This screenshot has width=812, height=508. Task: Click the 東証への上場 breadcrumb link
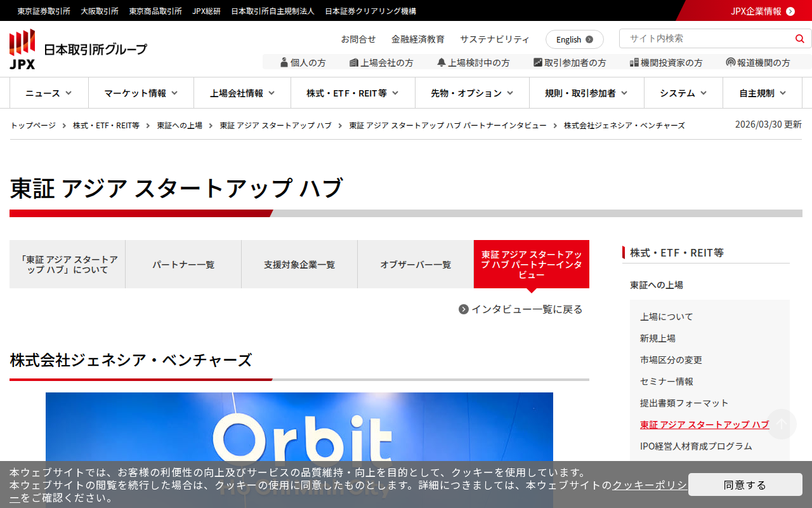pyautogui.click(x=180, y=125)
